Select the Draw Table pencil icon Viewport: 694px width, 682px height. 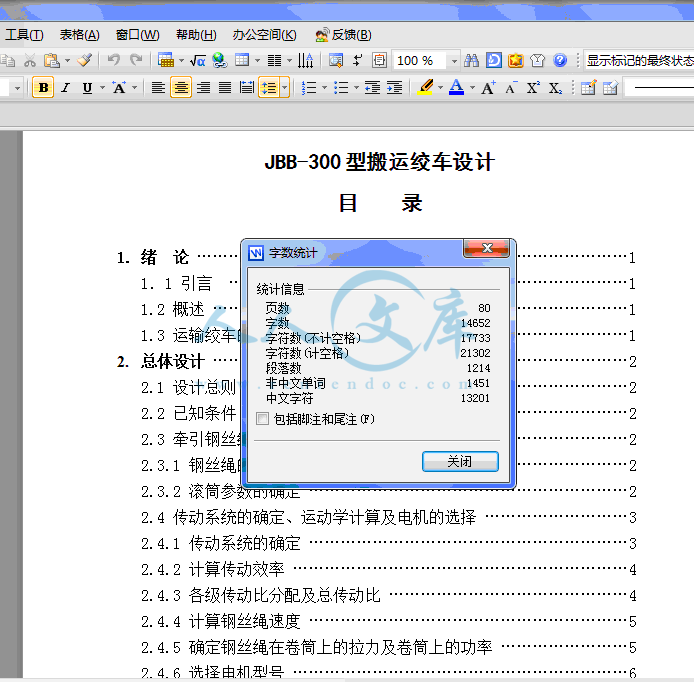pos(589,88)
